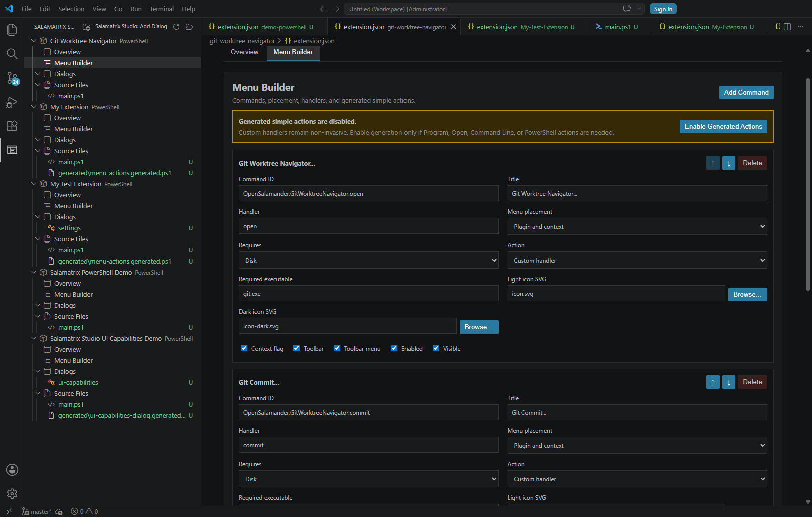Open the Selection menu
This screenshot has width=812, height=517.
(x=71, y=9)
